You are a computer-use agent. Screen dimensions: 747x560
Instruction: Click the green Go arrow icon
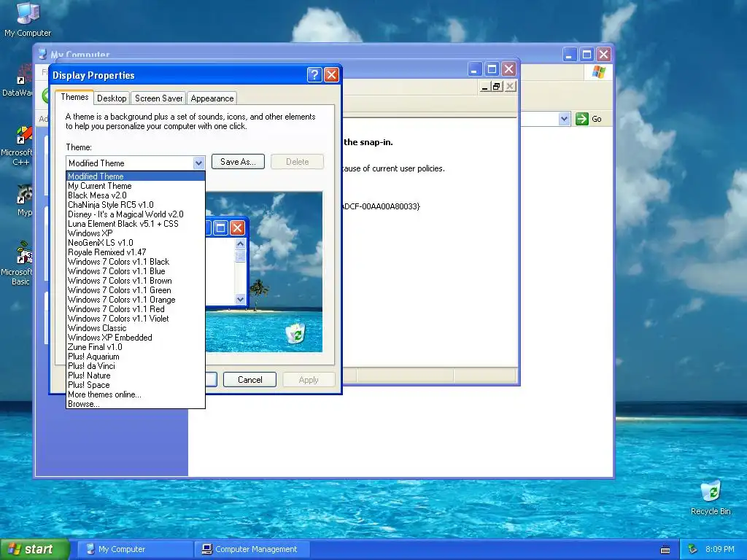[x=581, y=119]
